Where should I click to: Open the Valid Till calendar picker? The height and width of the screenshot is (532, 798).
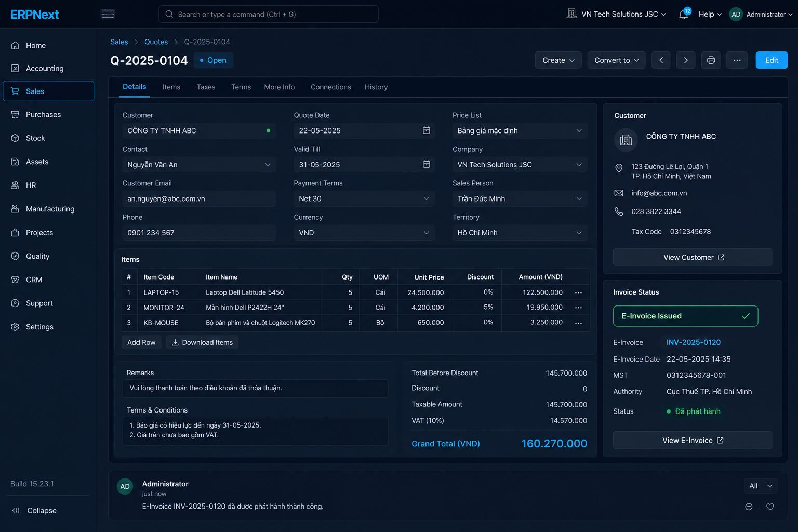coord(426,164)
